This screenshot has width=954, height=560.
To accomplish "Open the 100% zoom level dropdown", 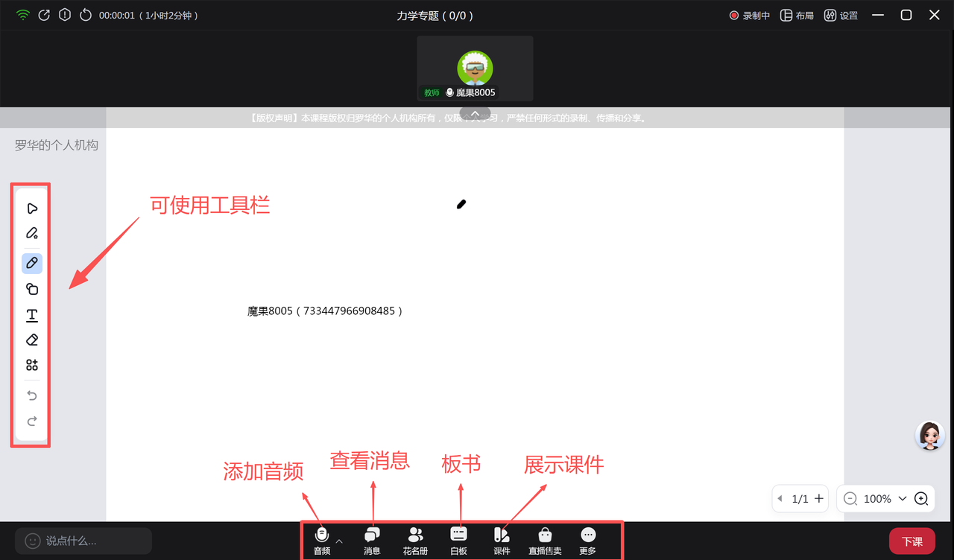I will [x=903, y=499].
